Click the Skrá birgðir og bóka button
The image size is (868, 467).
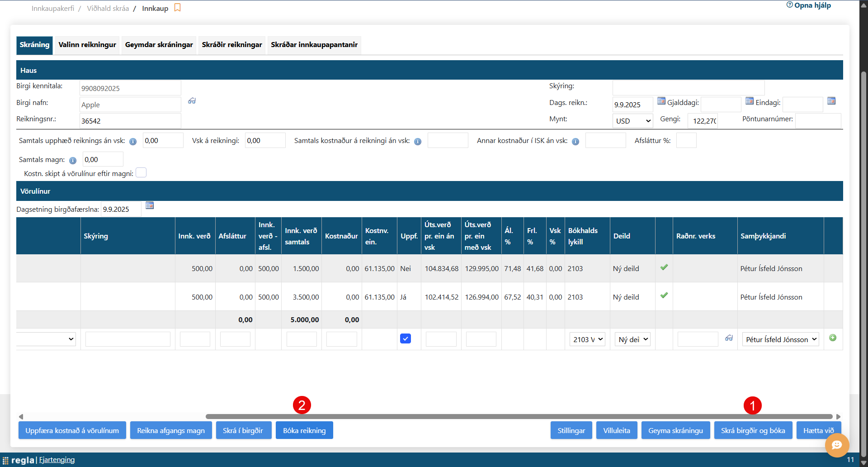pyautogui.click(x=753, y=430)
